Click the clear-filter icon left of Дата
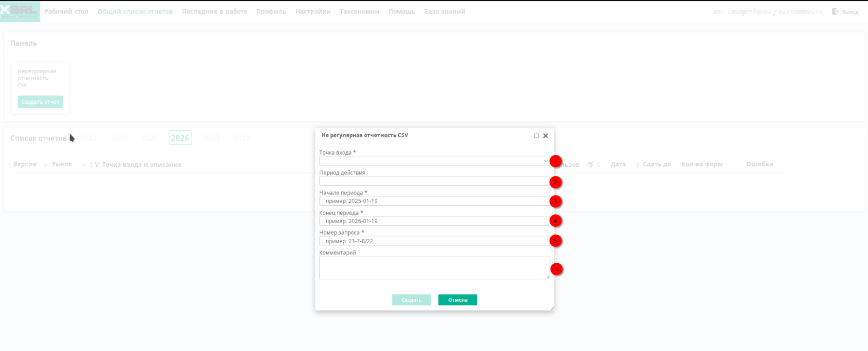The width and height of the screenshot is (868, 351). [590, 165]
